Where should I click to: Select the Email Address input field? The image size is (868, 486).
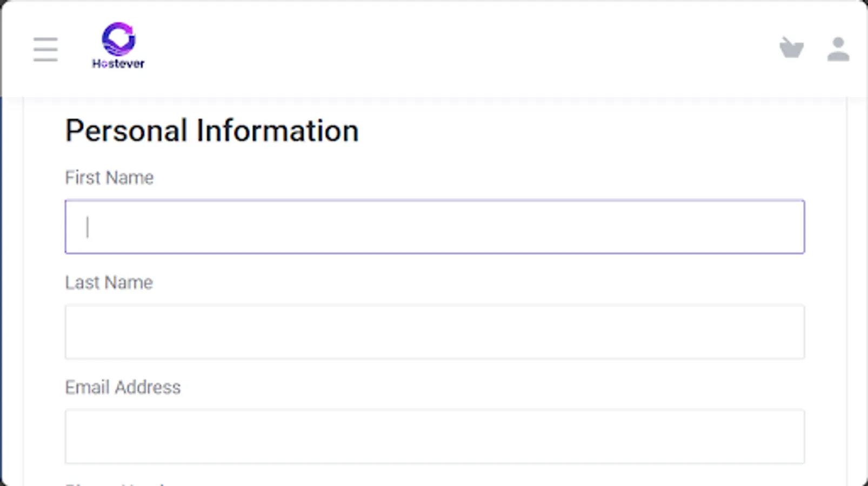pos(435,436)
